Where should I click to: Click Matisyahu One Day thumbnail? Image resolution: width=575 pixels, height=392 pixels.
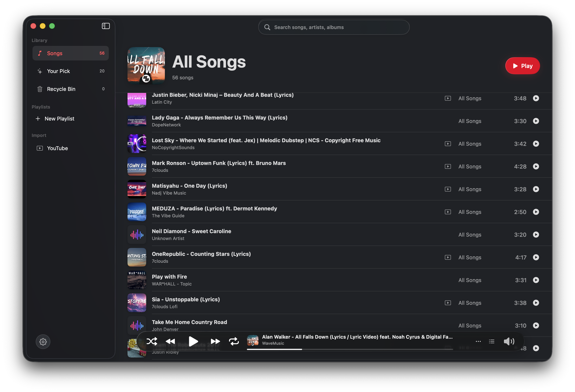(x=137, y=189)
